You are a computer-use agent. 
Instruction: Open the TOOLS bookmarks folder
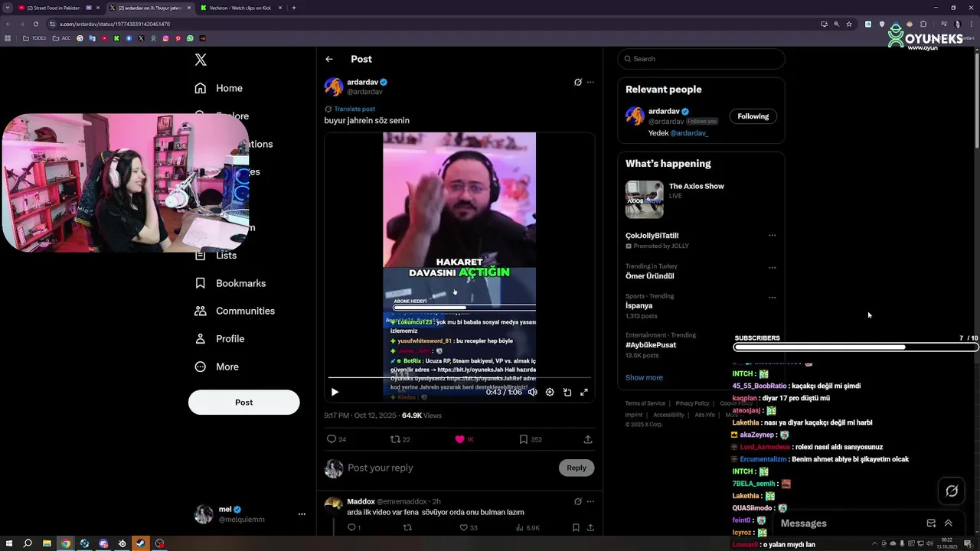pos(34,38)
